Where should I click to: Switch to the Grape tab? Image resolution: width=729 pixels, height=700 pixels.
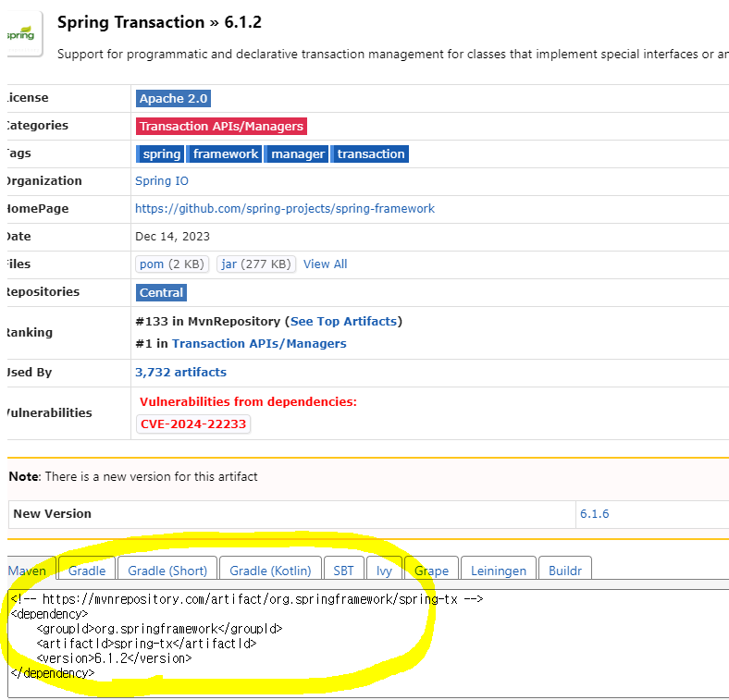[431, 569]
